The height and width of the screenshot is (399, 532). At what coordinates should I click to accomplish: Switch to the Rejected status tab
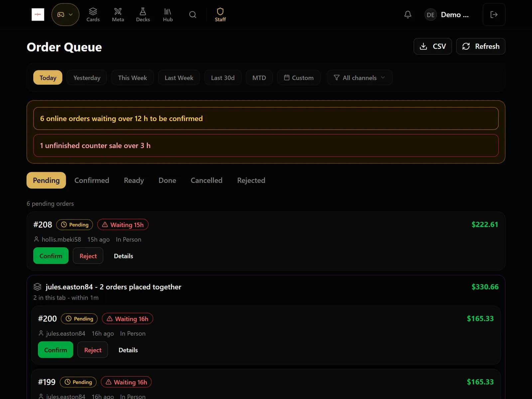tap(251, 180)
